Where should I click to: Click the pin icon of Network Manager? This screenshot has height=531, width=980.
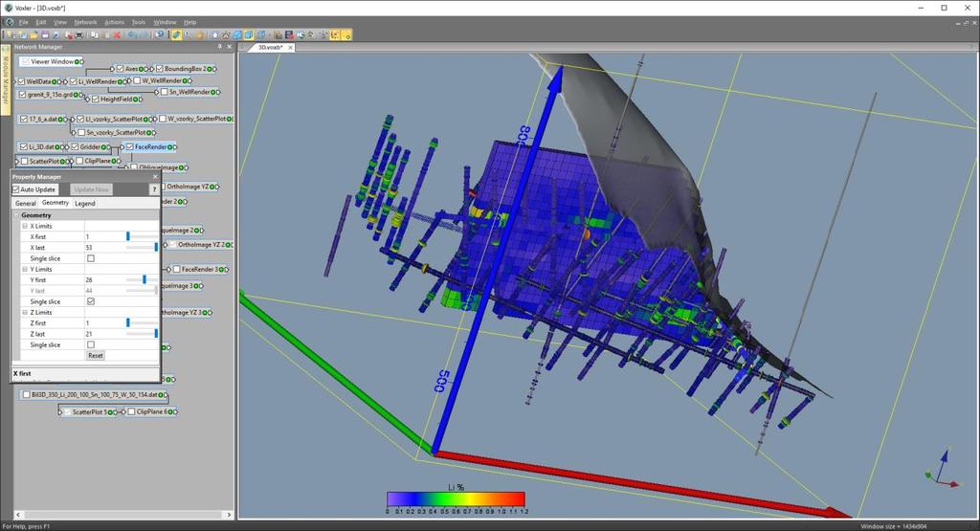tap(219, 47)
